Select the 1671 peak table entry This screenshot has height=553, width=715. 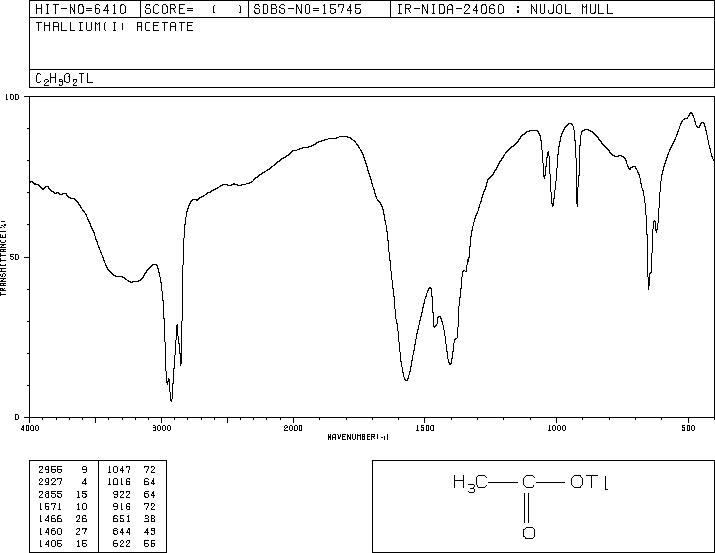pos(50,506)
